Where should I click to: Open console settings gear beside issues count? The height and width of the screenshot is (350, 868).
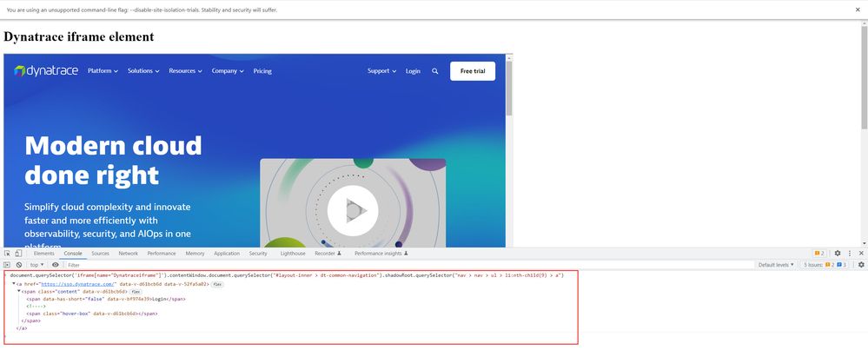861,264
